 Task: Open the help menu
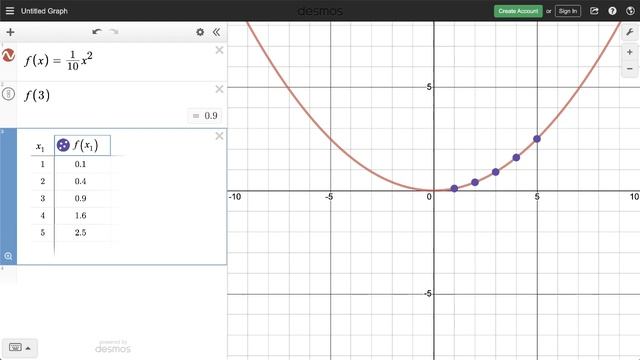pyautogui.click(x=612, y=11)
